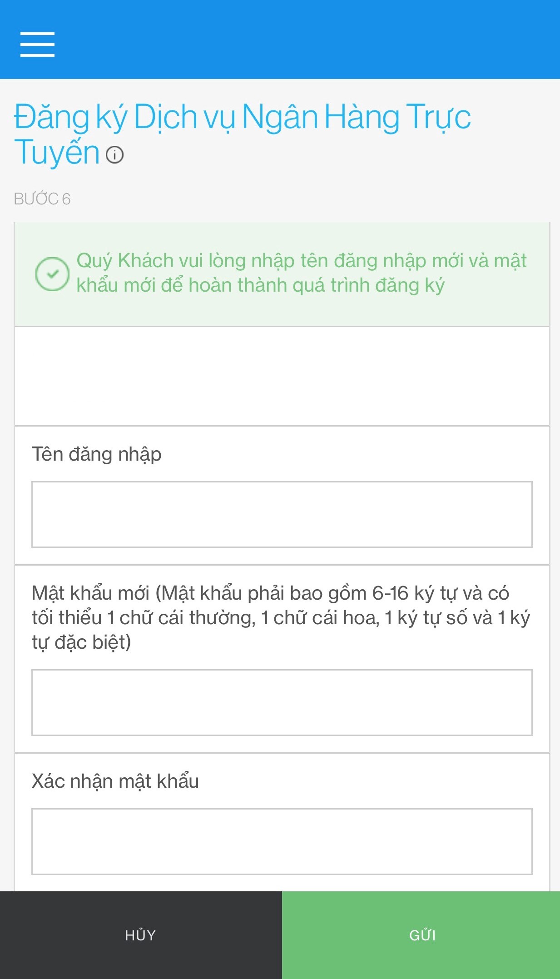Click the Tên đăng nhập field label
560x979 pixels.
(x=97, y=455)
